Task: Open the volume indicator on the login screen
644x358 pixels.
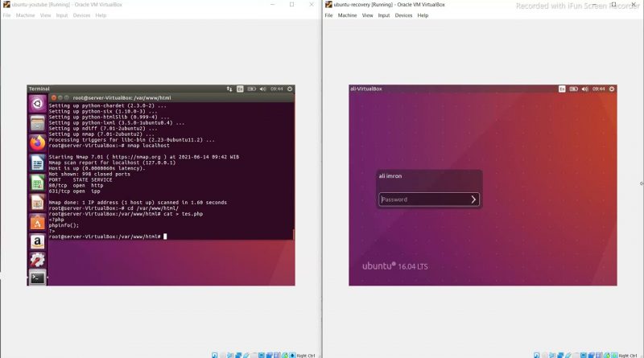Action: pos(585,88)
